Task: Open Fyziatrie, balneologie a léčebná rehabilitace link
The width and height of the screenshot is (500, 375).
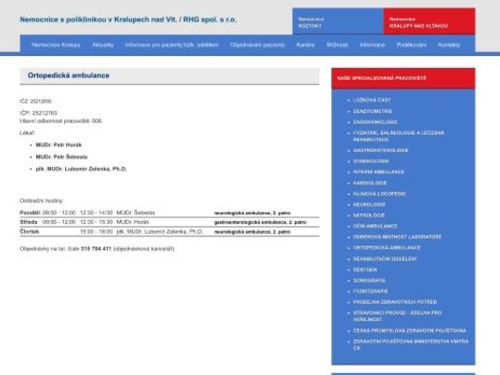Action: coord(398,136)
